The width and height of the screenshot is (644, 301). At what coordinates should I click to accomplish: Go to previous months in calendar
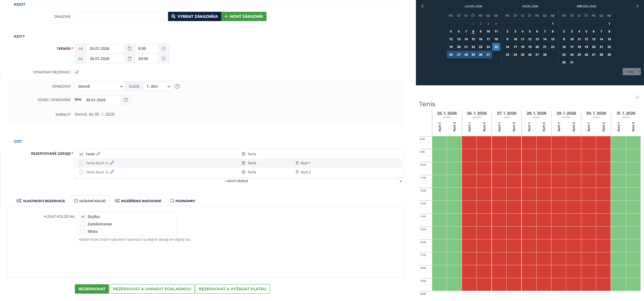point(422,6)
